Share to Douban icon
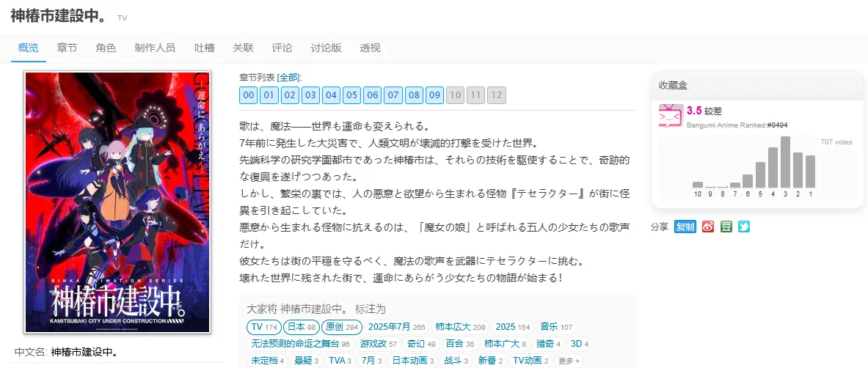This screenshot has width=868, height=368. (x=726, y=227)
